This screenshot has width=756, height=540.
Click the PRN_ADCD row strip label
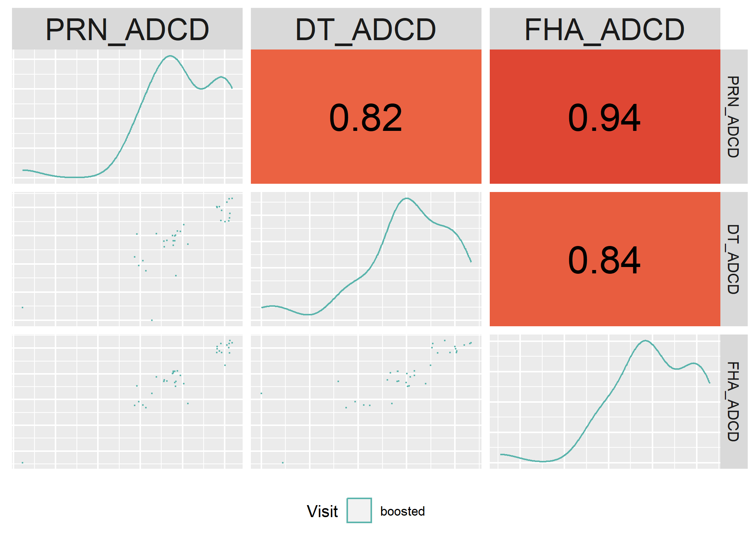(734, 117)
